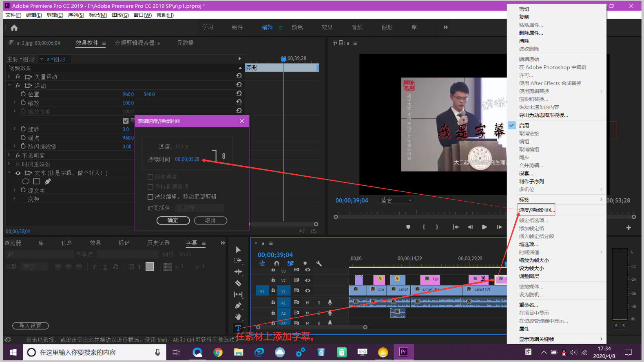Expand the 源文本 property
The width and height of the screenshot is (644, 362).
pyautogui.click(x=15, y=190)
